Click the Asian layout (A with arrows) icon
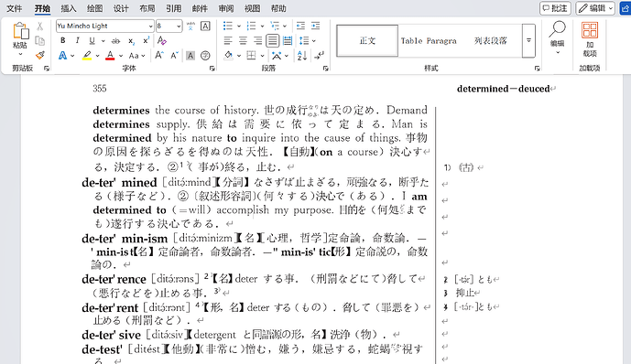 pos(276,56)
